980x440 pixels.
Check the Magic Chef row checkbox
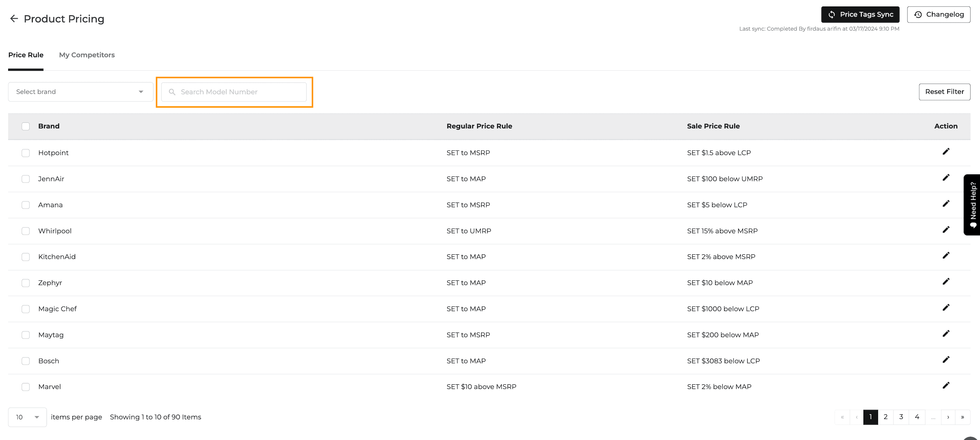25,309
